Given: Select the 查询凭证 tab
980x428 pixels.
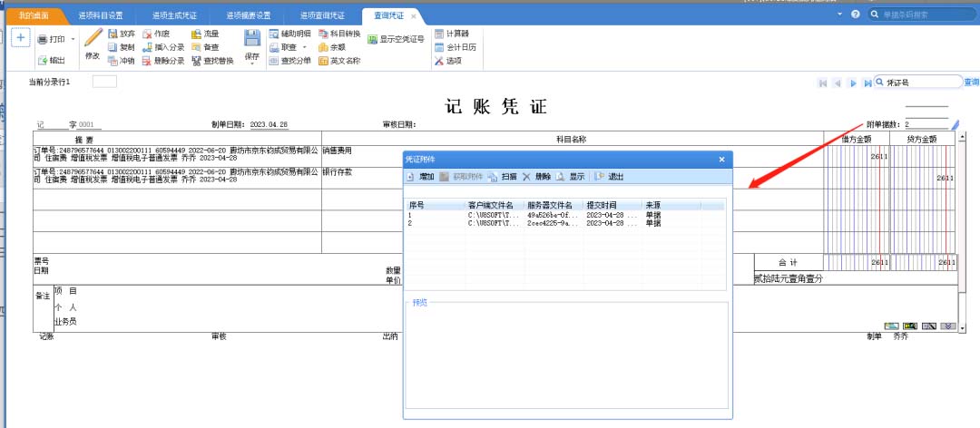Looking at the screenshot, I should click(388, 15).
